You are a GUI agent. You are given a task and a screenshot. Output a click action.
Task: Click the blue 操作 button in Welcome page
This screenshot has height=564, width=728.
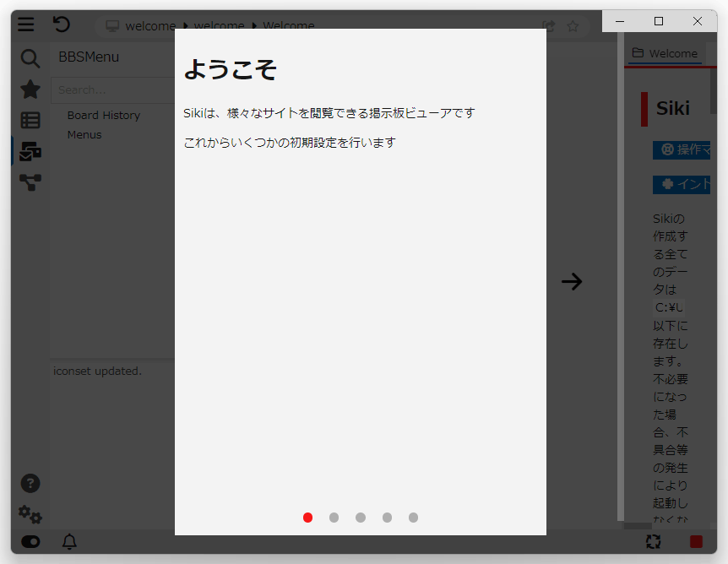(x=682, y=150)
